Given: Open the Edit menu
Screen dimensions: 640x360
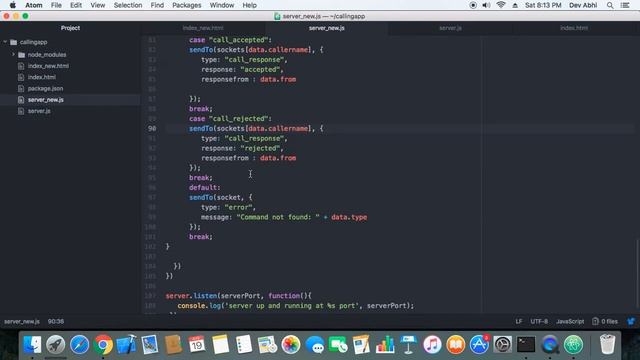Looking at the screenshot, I should tap(76, 5).
